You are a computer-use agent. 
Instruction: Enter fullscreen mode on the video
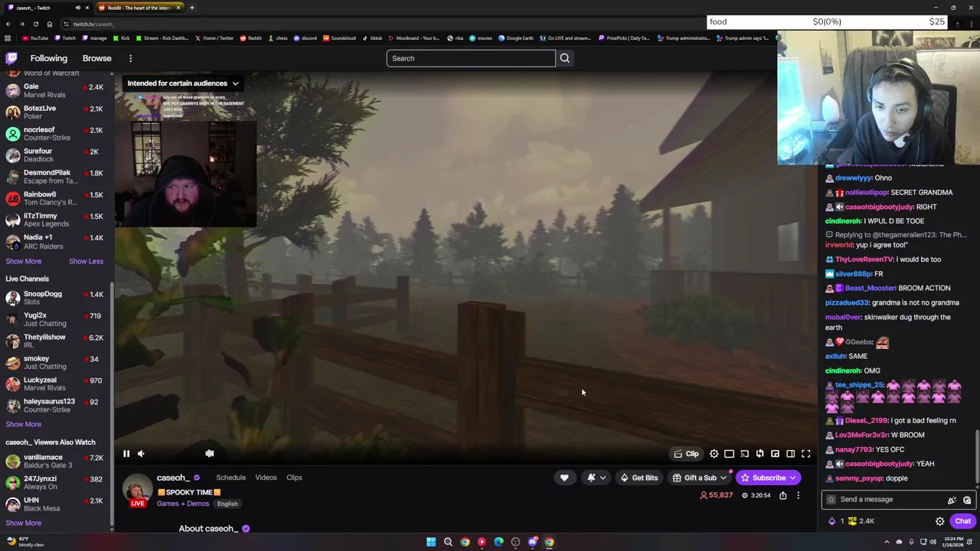point(805,454)
